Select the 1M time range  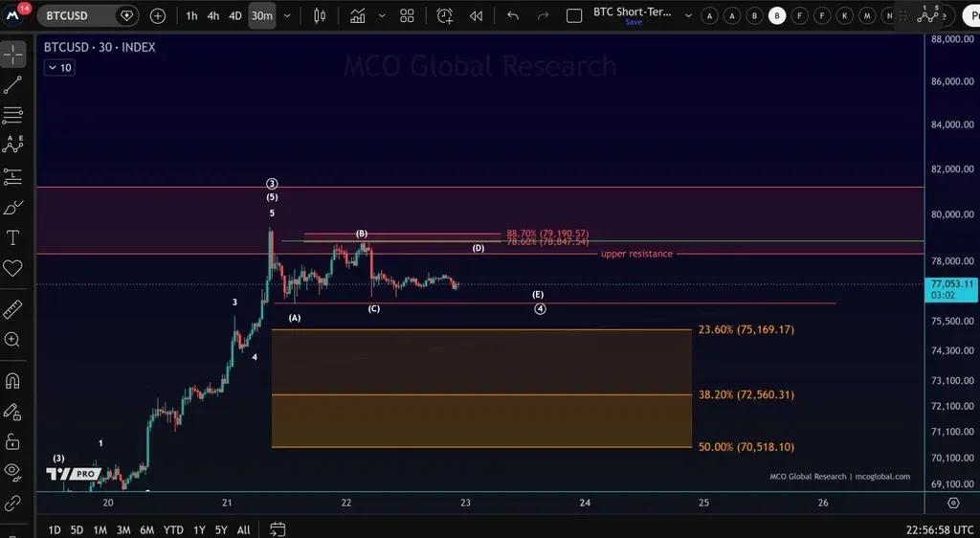[x=100, y=530]
